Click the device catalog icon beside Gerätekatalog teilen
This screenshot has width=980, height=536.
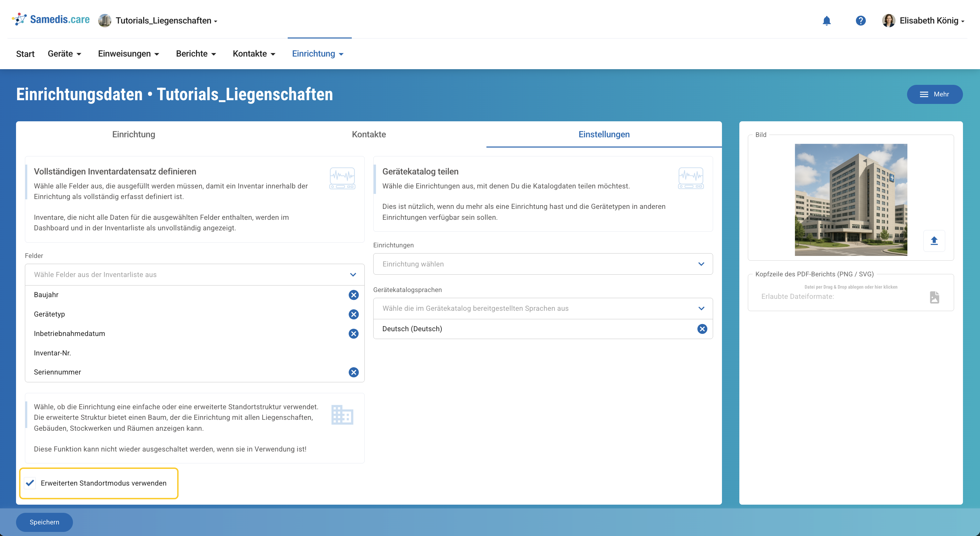point(691,178)
